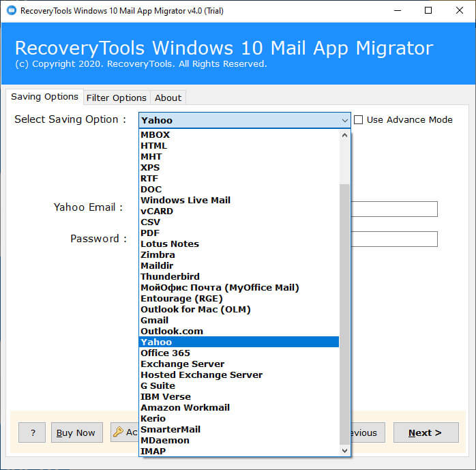Viewport: 476px width, 470px height.
Task: Switch to the Saving Options tab
Action: pos(44,97)
